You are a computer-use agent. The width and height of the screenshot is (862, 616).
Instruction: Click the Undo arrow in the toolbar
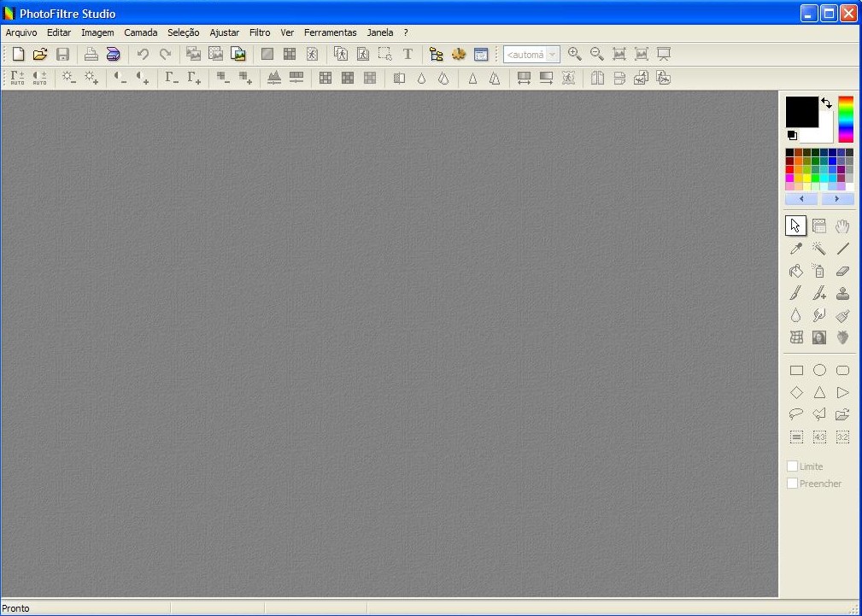point(143,54)
